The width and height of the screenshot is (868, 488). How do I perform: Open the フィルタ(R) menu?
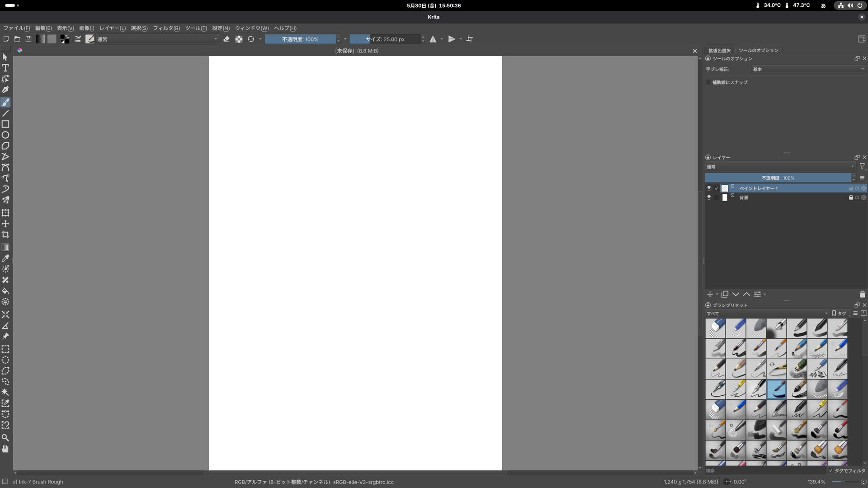pos(166,28)
